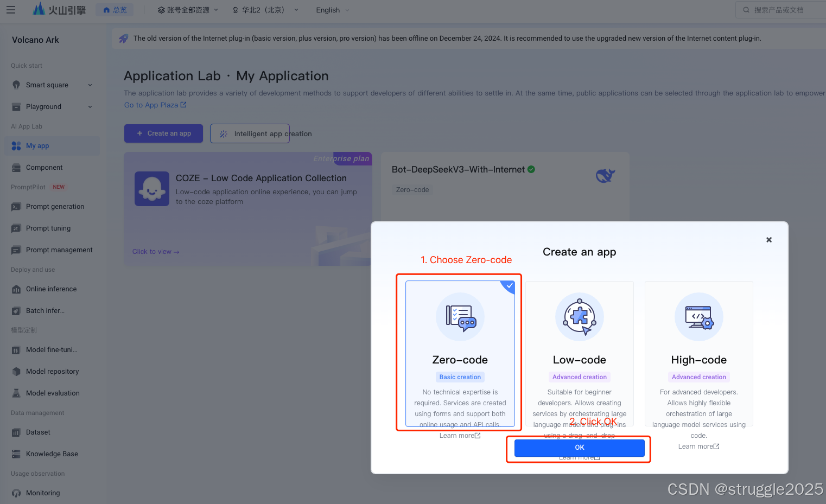Expand the Smart square chevron
The height and width of the screenshot is (504, 826).
[x=90, y=85]
